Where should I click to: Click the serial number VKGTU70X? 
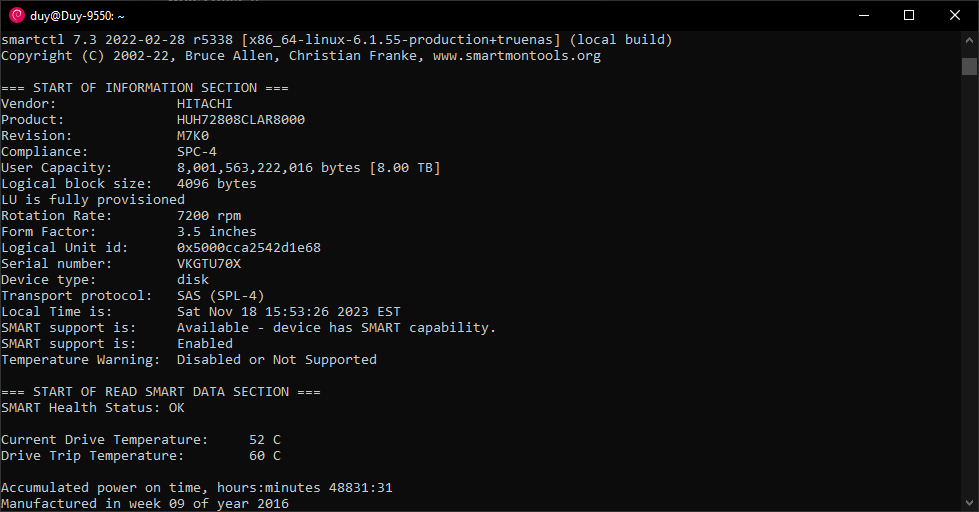point(209,263)
